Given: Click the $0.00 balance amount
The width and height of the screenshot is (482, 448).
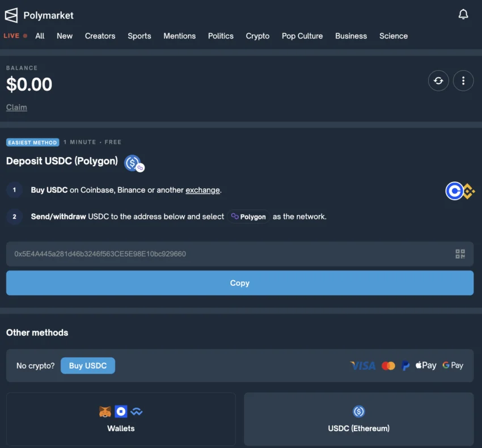Looking at the screenshot, I should 29,84.
